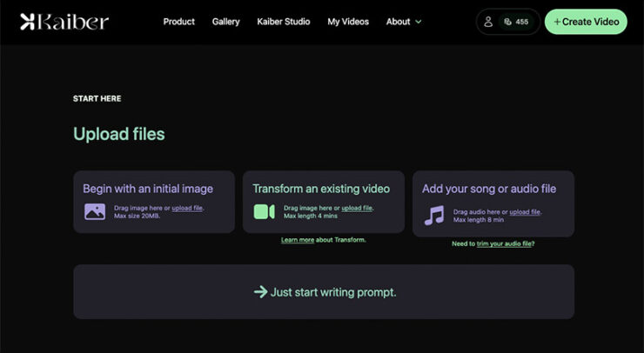Click the music note icon in audio card
The image size is (644, 353).
pos(433,215)
